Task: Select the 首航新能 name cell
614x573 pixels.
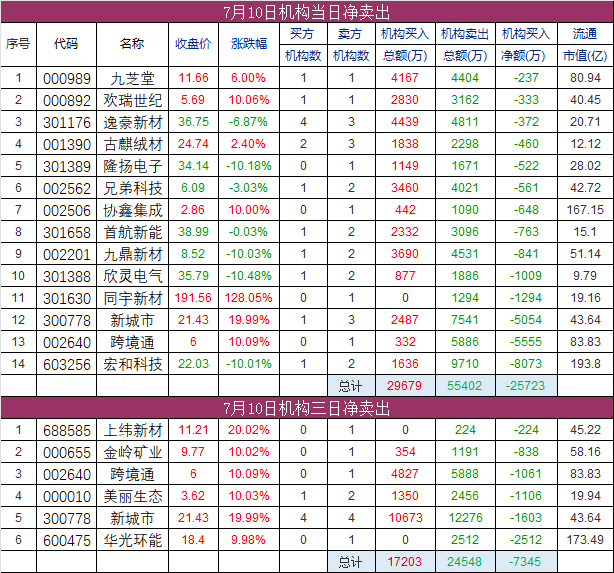Action: click(x=133, y=232)
